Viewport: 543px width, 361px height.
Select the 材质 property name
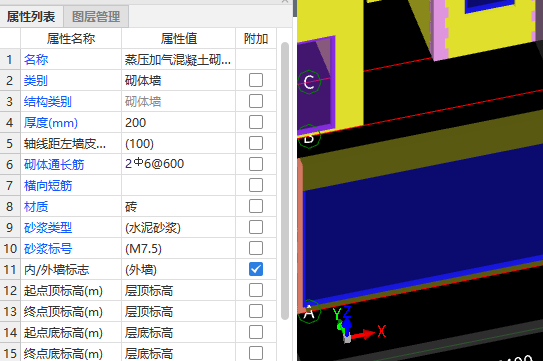[x=36, y=207]
